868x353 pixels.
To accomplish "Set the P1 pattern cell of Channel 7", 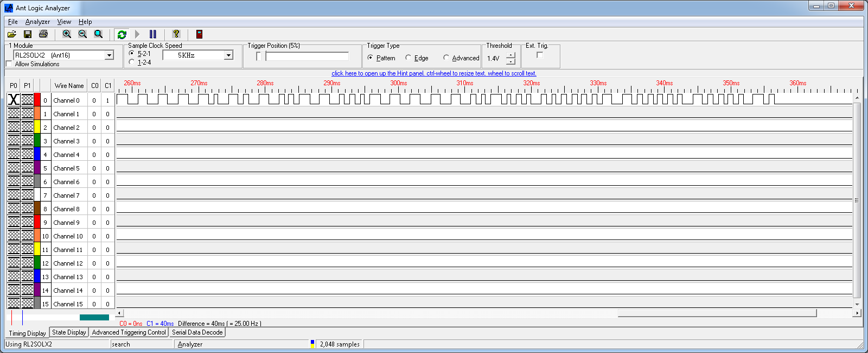I will 27,194.
